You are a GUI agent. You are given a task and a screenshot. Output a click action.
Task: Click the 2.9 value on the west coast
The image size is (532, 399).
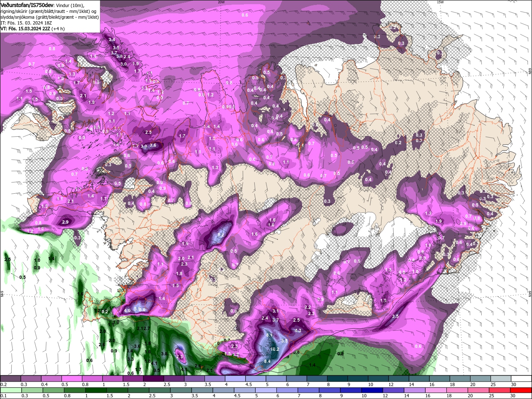pyautogui.click(x=65, y=222)
